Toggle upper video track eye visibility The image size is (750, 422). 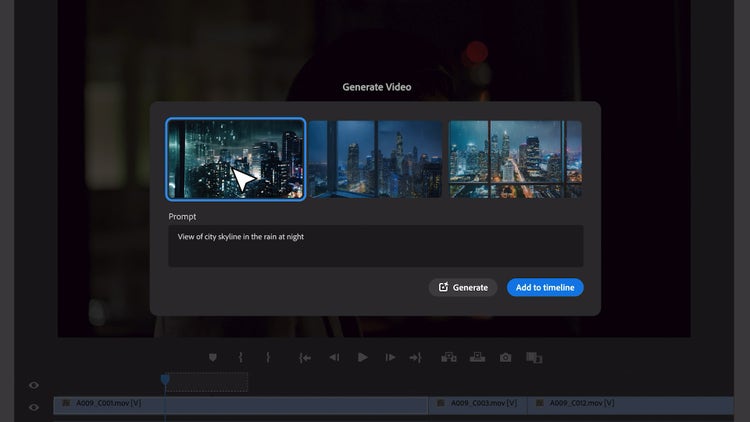click(x=34, y=385)
